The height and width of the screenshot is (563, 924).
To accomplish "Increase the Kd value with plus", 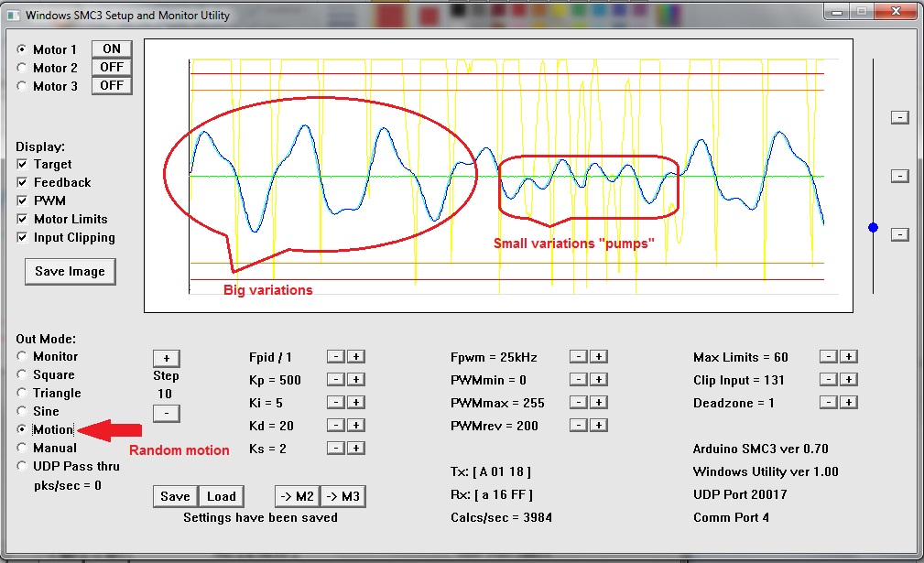I will [356, 426].
